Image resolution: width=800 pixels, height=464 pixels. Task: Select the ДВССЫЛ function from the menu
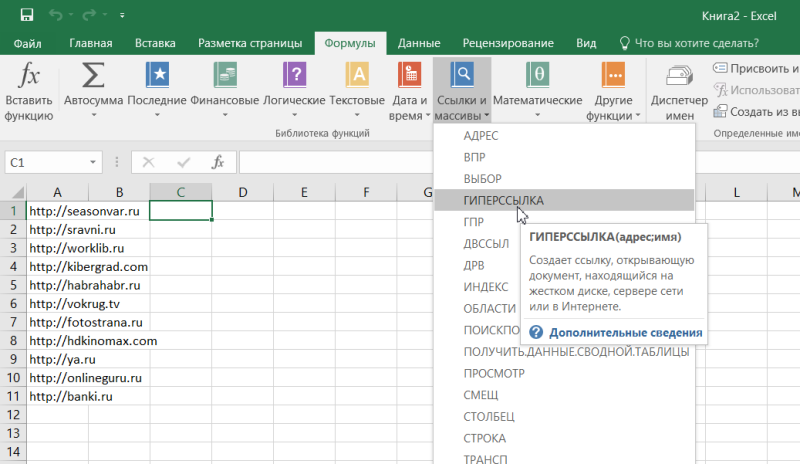tap(486, 243)
